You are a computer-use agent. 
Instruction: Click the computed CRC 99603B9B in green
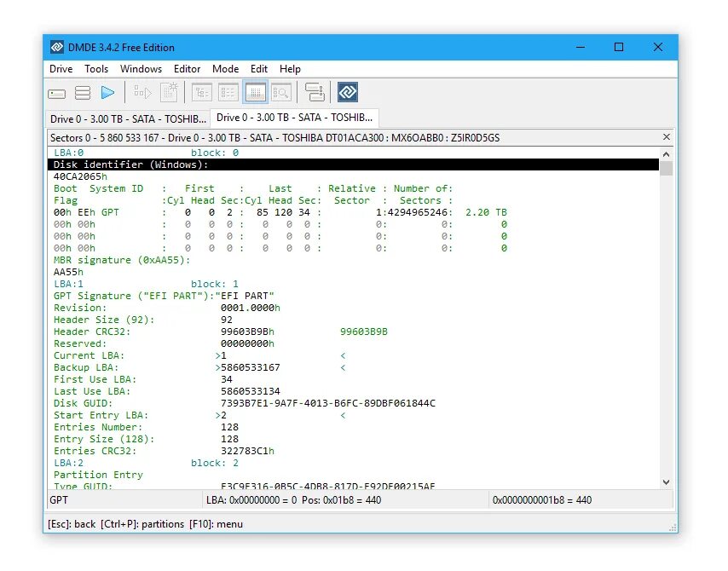[x=363, y=332]
